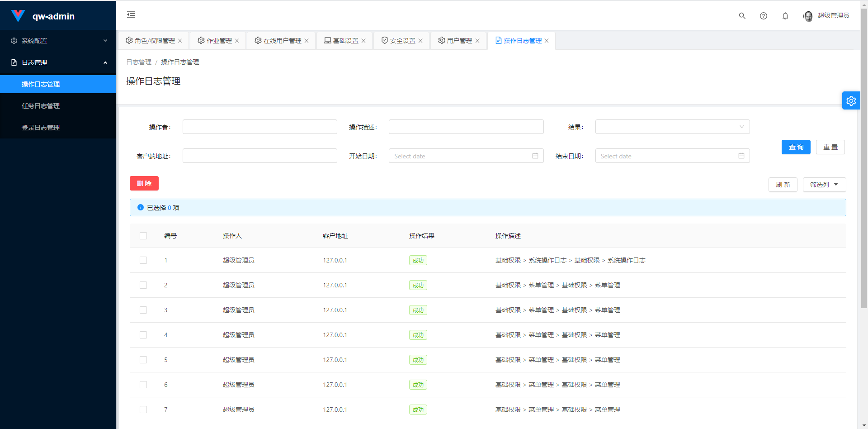Close the 操作日志管理 tab
The width and height of the screenshot is (868, 429).
pos(547,41)
